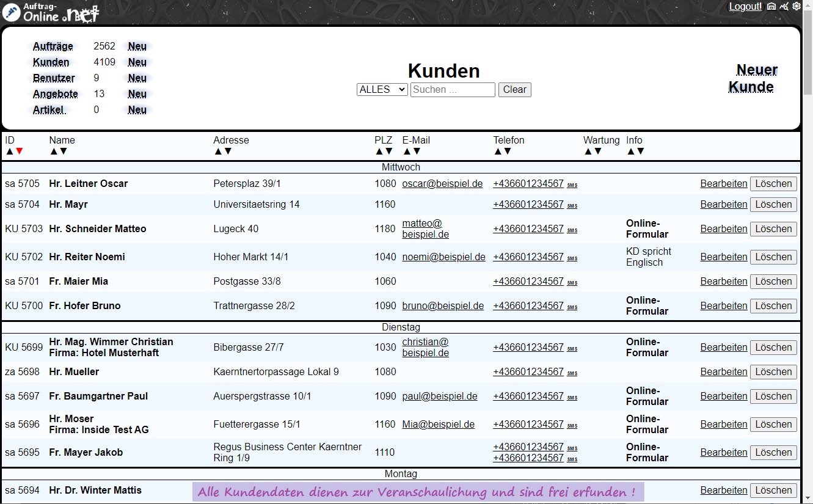Create new Artikel via Neu link
The image size is (813, 504).
pos(137,110)
